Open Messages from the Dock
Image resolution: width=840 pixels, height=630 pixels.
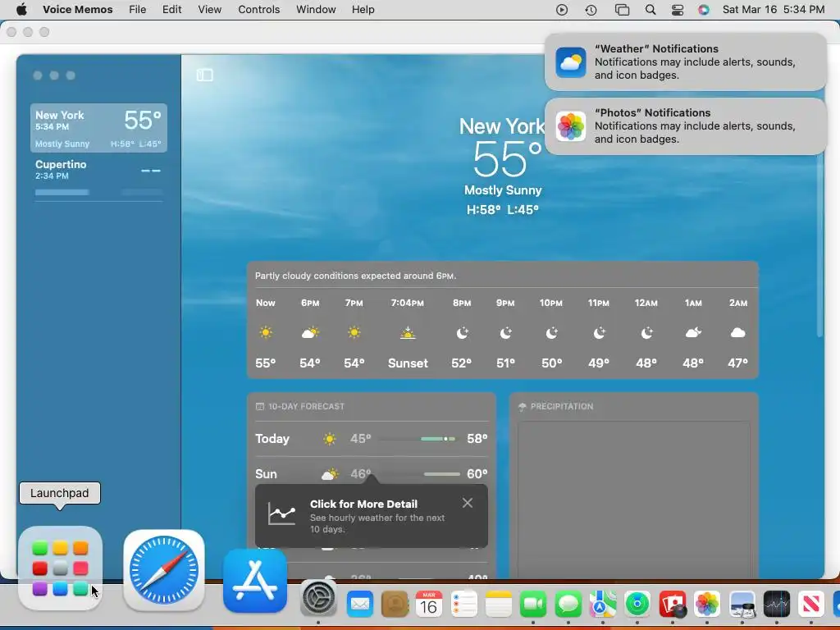(x=568, y=605)
